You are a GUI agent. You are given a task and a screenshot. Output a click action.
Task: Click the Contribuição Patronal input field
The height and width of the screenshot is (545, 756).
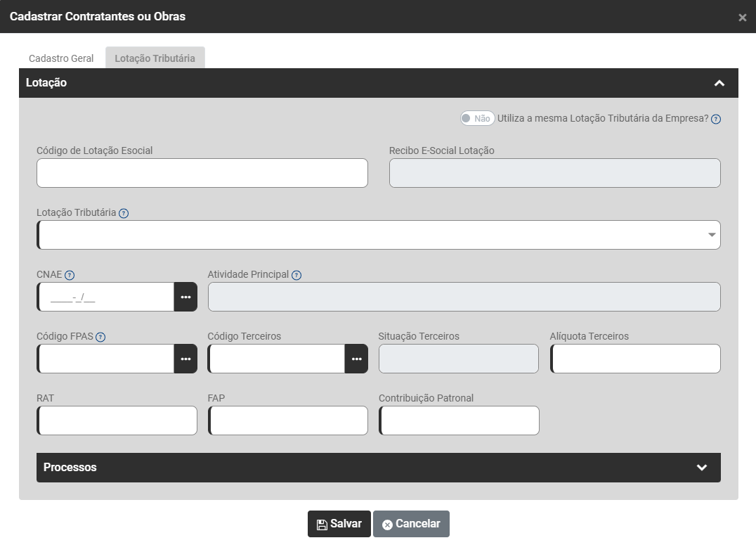459,421
